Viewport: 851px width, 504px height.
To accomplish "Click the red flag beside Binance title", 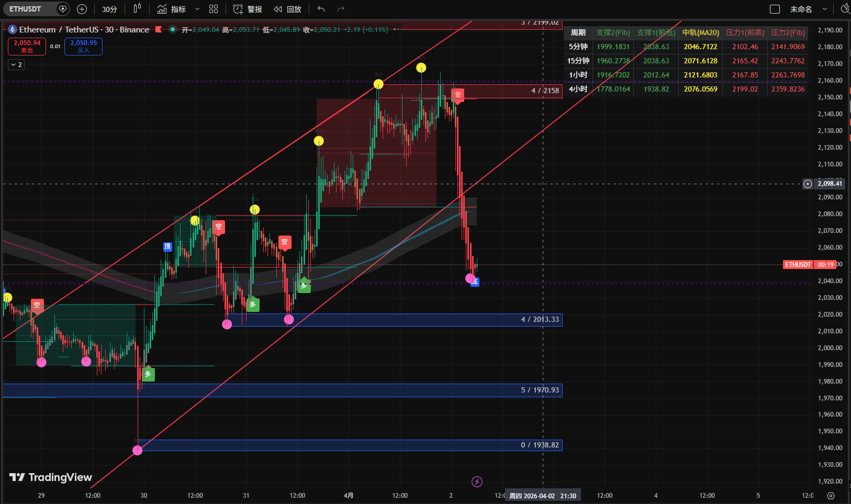I will (159, 29).
